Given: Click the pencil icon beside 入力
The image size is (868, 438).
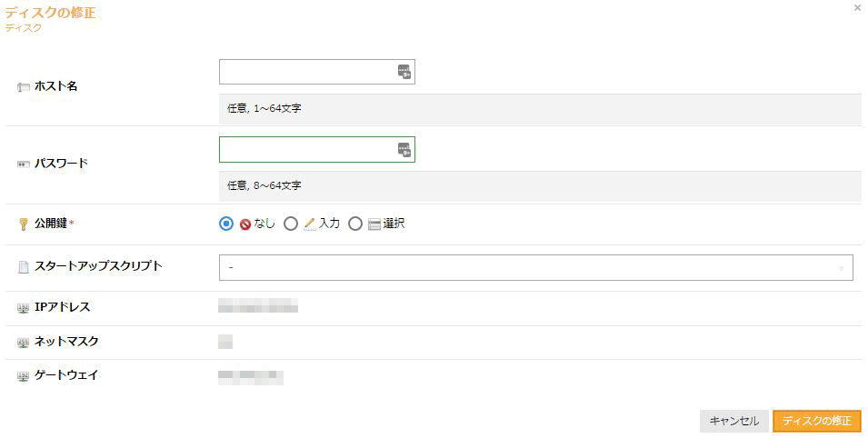Looking at the screenshot, I should 309,224.
